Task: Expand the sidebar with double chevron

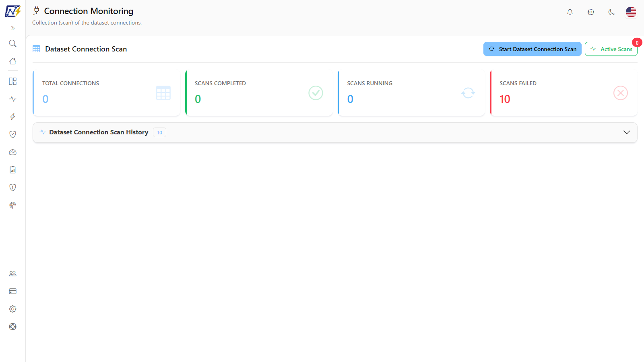Action: [x=13, y=28]
